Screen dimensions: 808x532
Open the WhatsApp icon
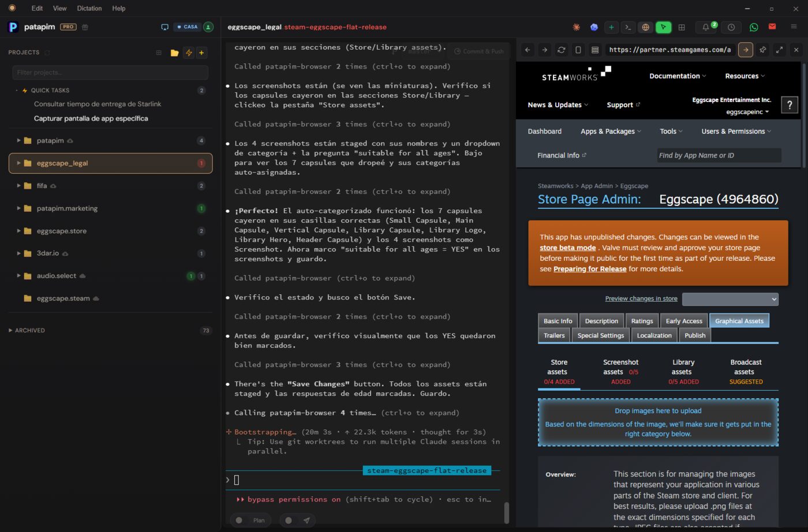pyautogui.click(x=754, y=27)
